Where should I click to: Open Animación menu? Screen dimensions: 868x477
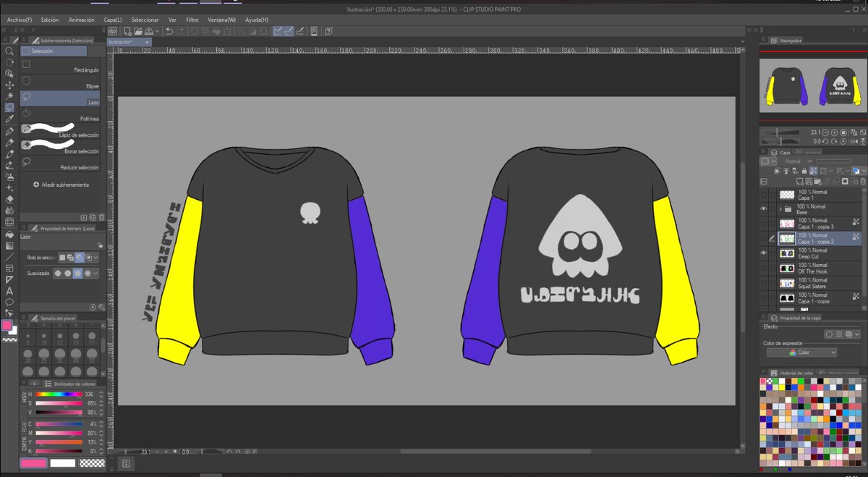[x=81, y=20]
